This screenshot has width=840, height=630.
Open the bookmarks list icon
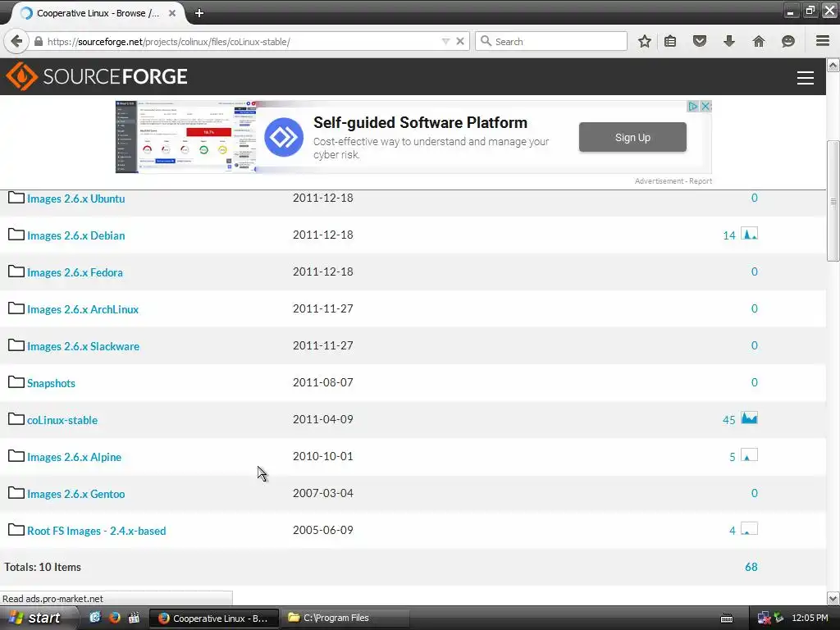coord(670,41)
